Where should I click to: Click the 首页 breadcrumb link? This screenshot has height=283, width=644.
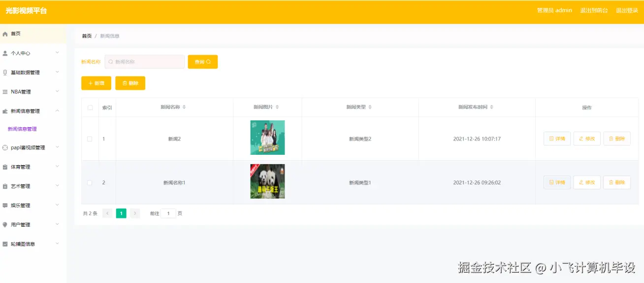(87, 36)
